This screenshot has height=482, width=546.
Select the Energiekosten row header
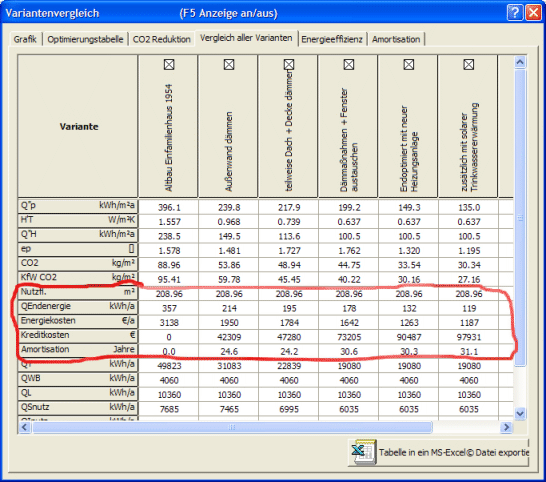click(78, 320)
